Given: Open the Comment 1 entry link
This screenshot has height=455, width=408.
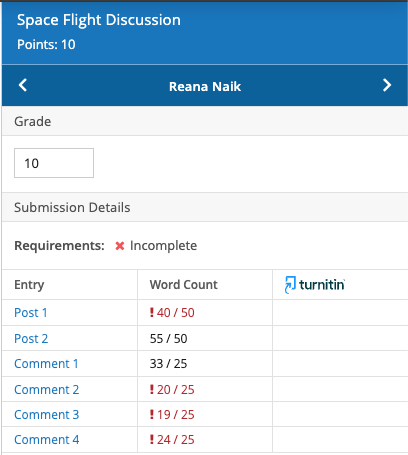Looking at the screenshot, I should point(46,364).
